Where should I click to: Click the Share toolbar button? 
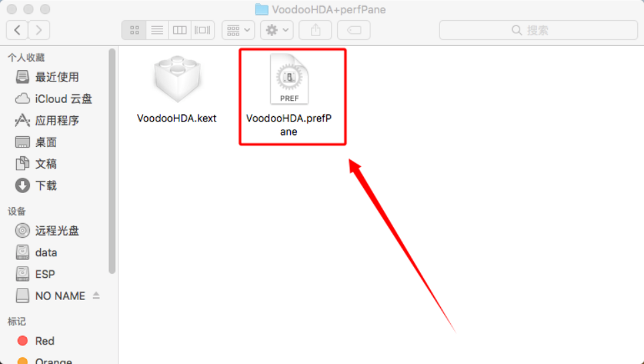click(x=315, y=30)
